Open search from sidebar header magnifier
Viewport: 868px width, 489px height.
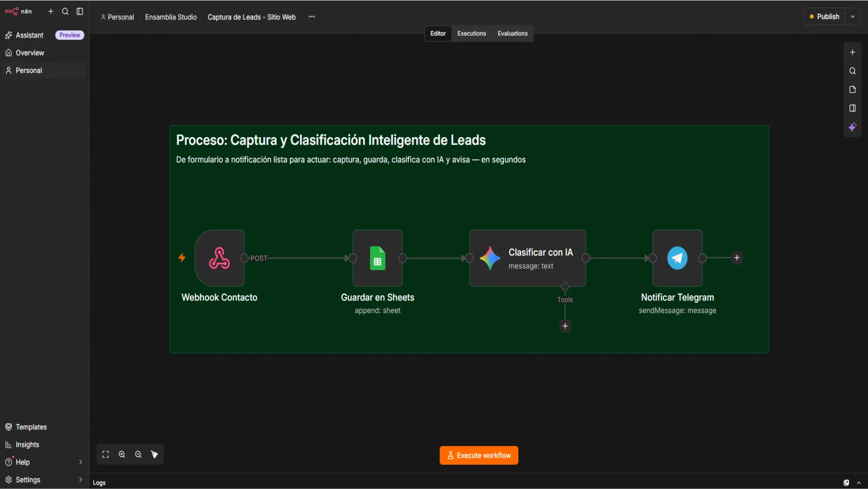[65, 11]
